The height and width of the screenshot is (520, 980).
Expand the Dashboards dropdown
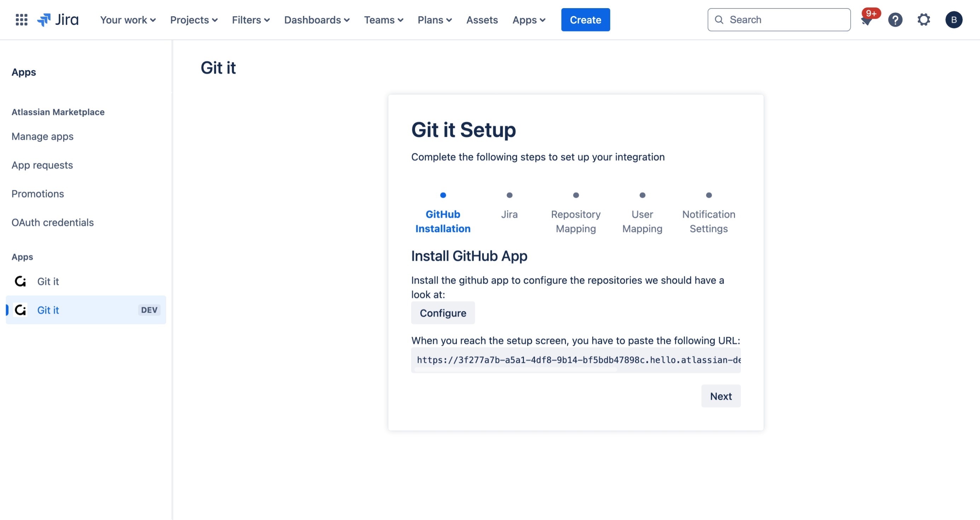pos(316,20)
